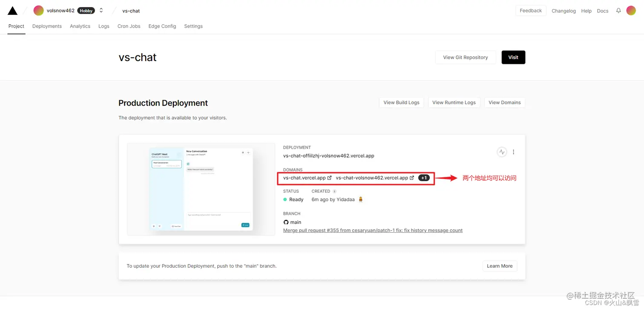644x309 pixels.
Task: Click the Production Deployment heading
Action: pos(163,103)
